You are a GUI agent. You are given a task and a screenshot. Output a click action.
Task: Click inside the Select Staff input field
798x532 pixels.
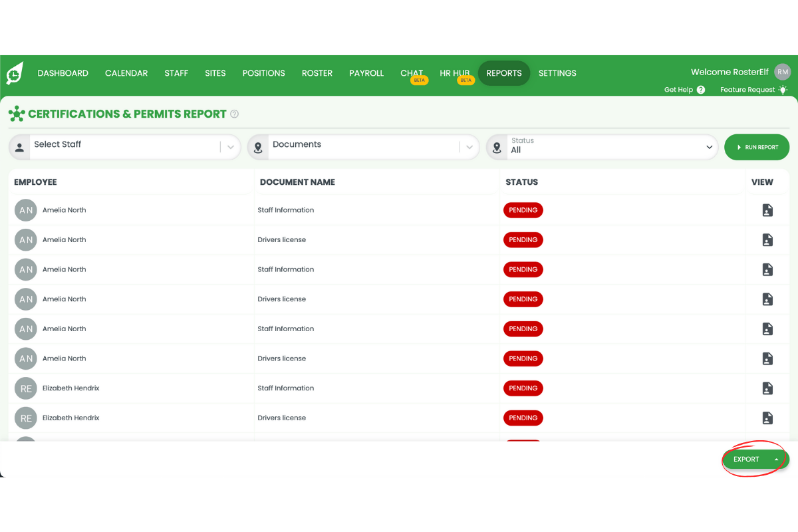[x=120, y=144]
